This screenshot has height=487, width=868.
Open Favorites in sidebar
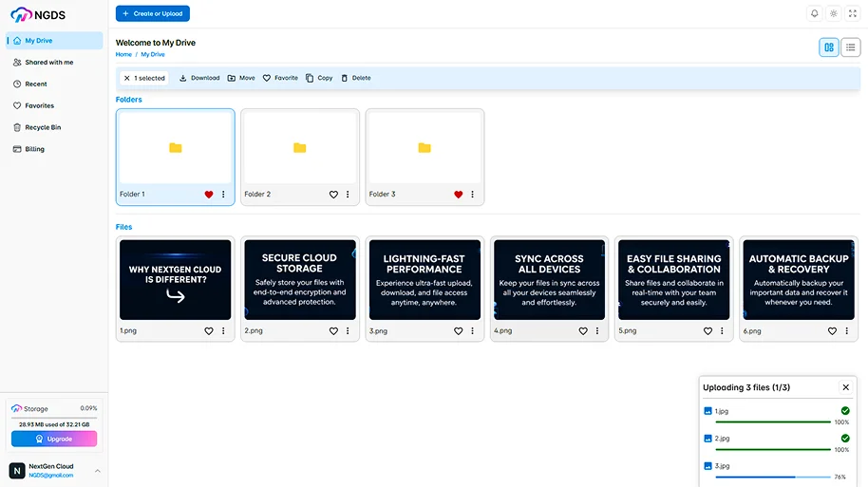pos(54,105)
